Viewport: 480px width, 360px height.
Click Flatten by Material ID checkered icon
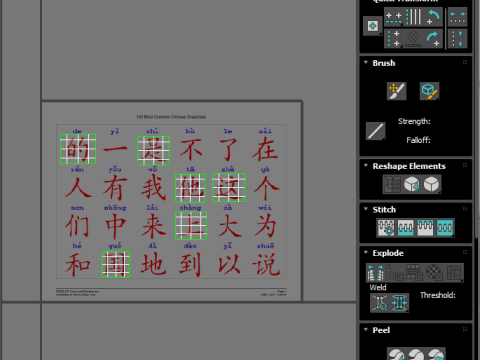point(434,273)
